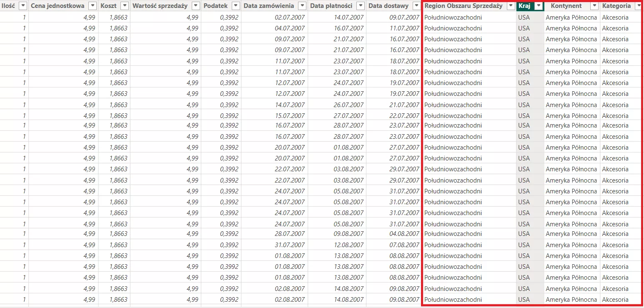The image size is (644, 308).
Task: Open the Kraj column filter dropdown
Action: pyautogui.click(x=539, y=6)
